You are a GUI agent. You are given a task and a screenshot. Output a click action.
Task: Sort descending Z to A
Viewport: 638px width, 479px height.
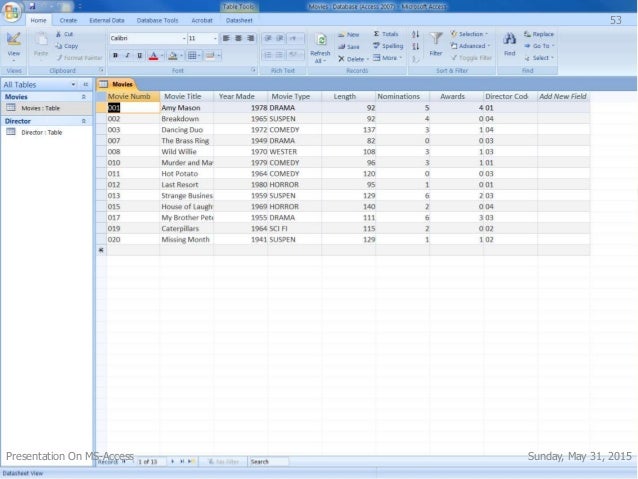(x=415, y=46)
